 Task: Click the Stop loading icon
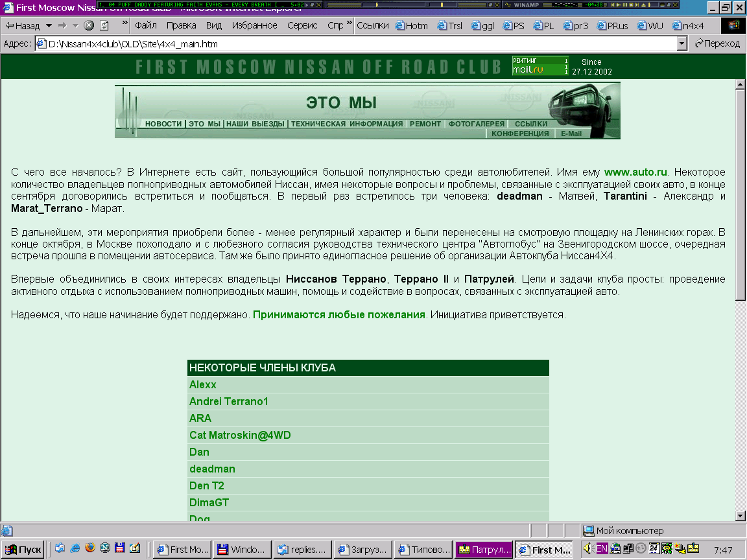point(89,26)
